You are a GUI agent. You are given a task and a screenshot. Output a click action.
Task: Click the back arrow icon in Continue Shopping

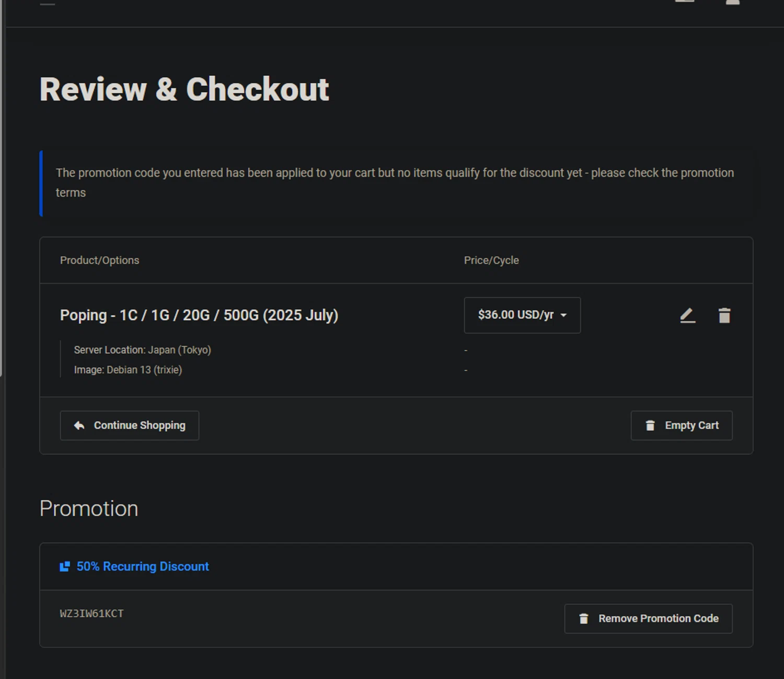click(x=79, y=426)
